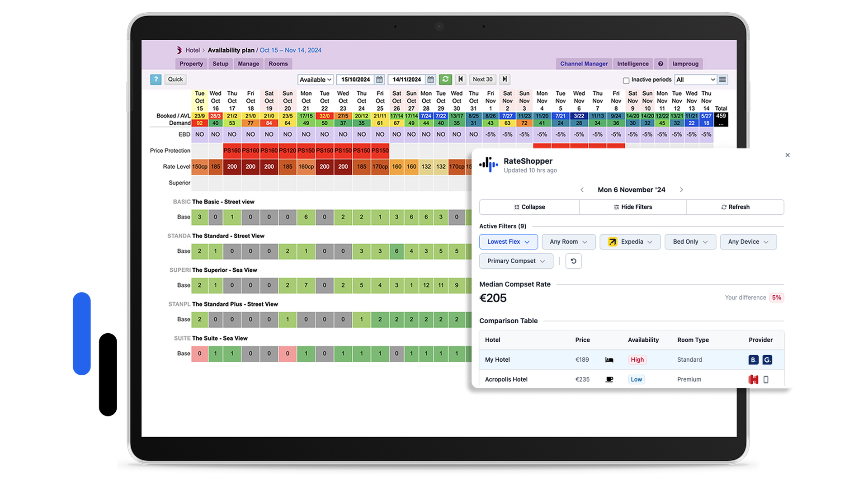Open the end date calendar picker
868x496 pixels.
tap(430, 80)
